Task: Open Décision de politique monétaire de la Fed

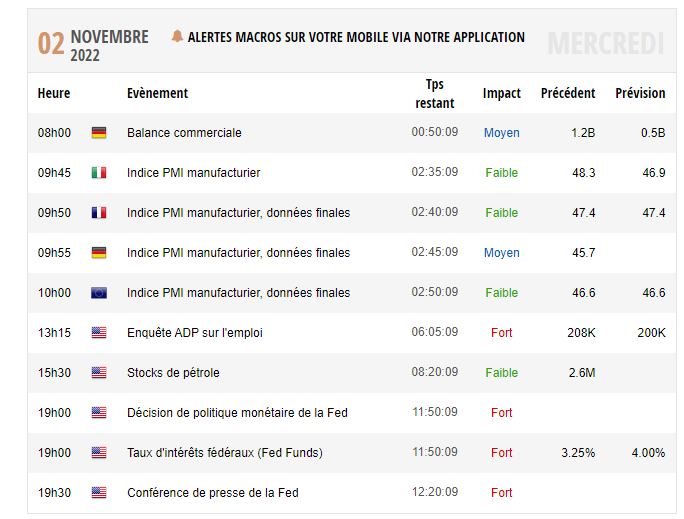Action: [x=237, y=413]
